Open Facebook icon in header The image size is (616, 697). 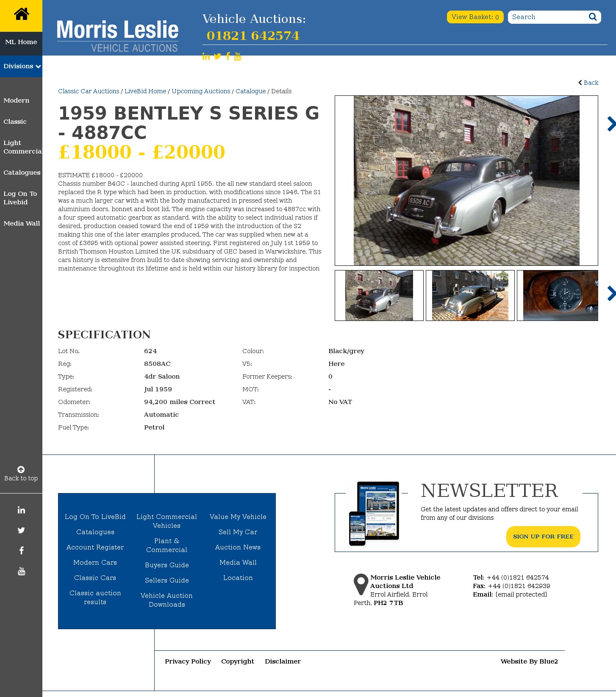(x=228, y=56)
